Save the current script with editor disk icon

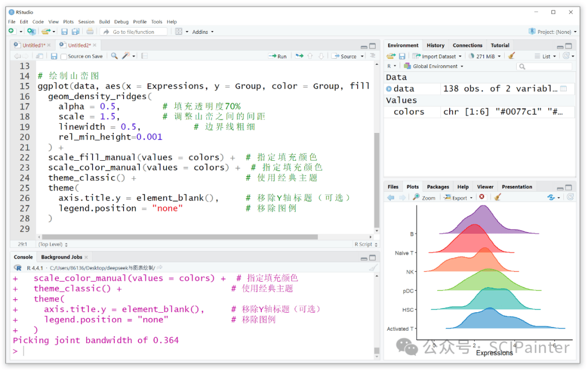coord(54,56)
